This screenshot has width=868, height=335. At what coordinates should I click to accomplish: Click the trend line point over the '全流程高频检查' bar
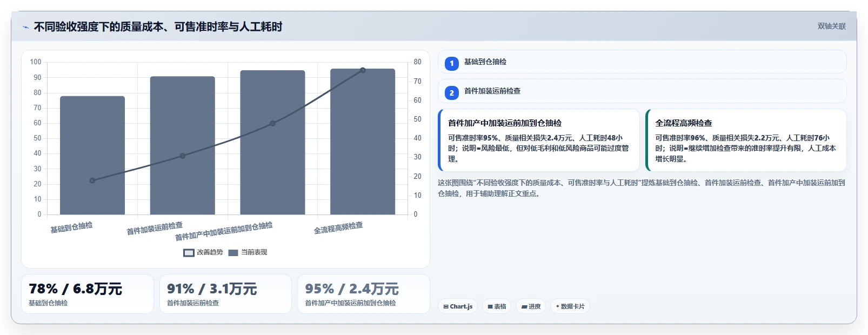point(363,70)
